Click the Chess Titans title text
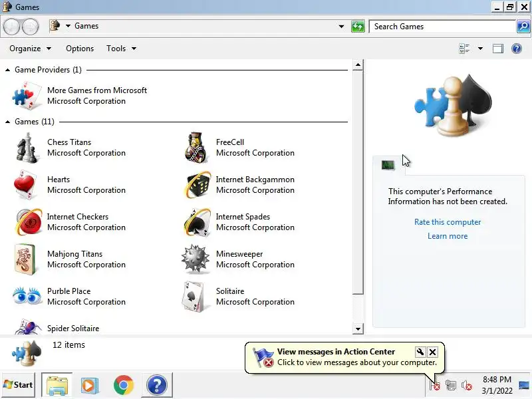 point(69,142)
